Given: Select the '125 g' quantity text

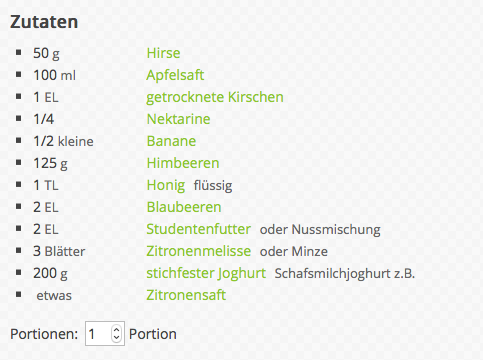Looking at the screenshot, I should pyautogui.click(x=50, y=164).
